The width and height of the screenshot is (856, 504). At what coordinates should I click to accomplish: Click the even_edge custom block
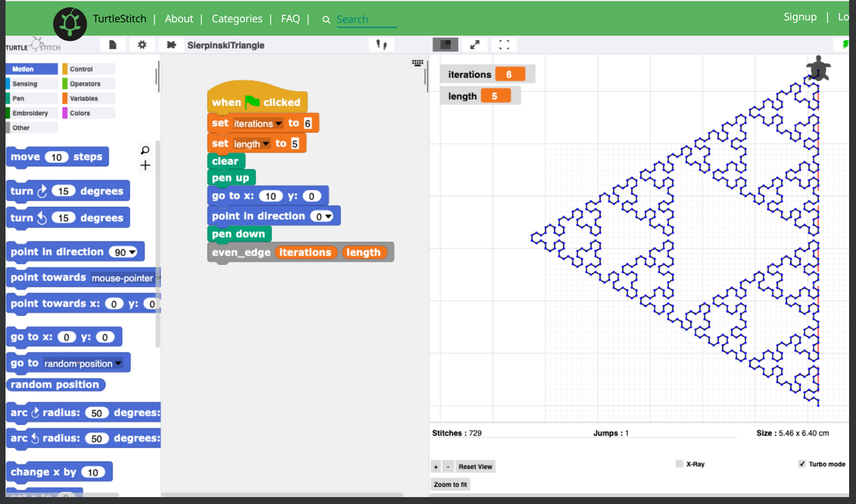[300, 252]
